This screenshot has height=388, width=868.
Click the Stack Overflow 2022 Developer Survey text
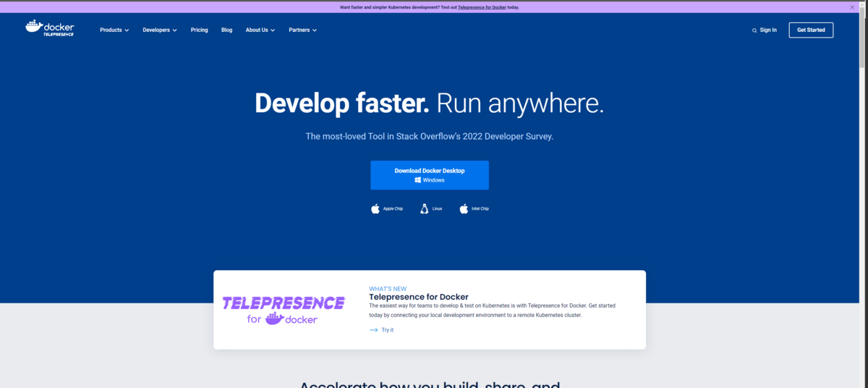click(x=430, y=136)
